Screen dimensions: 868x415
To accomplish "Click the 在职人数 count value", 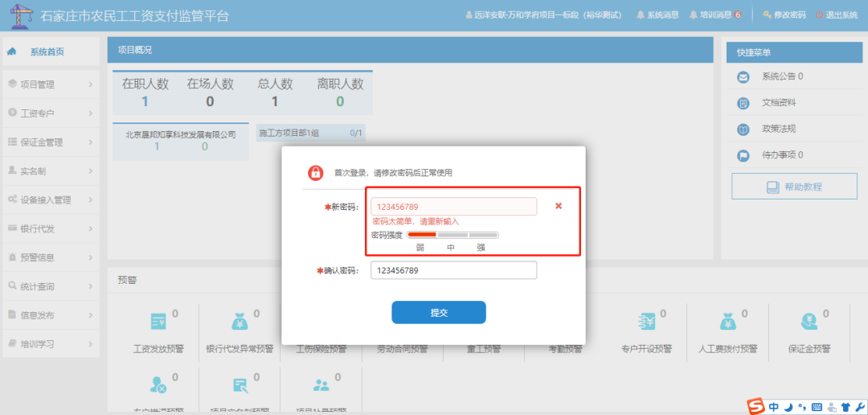I will pos(145,101).
